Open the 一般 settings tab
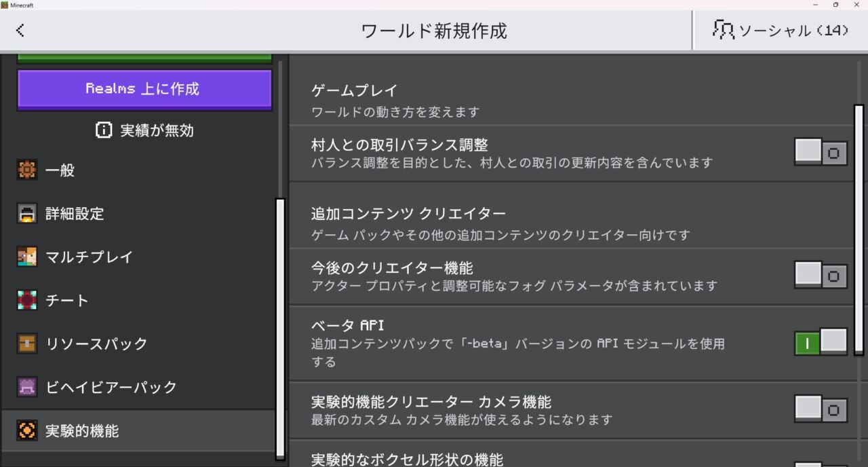The width and height of the screenshot is (868, 467). [x=138, y=170]
